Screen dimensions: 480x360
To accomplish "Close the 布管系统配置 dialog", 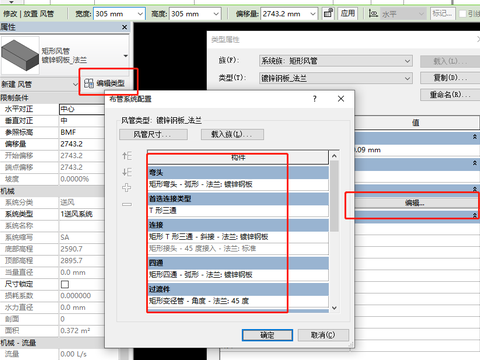I will click(x=341, y=99).
